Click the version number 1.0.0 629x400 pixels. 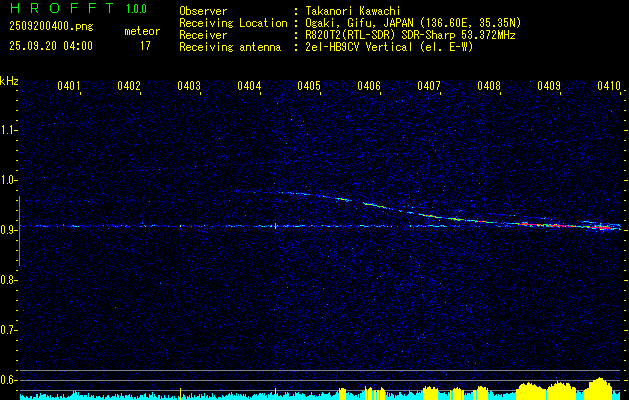(x=136, y=9)
